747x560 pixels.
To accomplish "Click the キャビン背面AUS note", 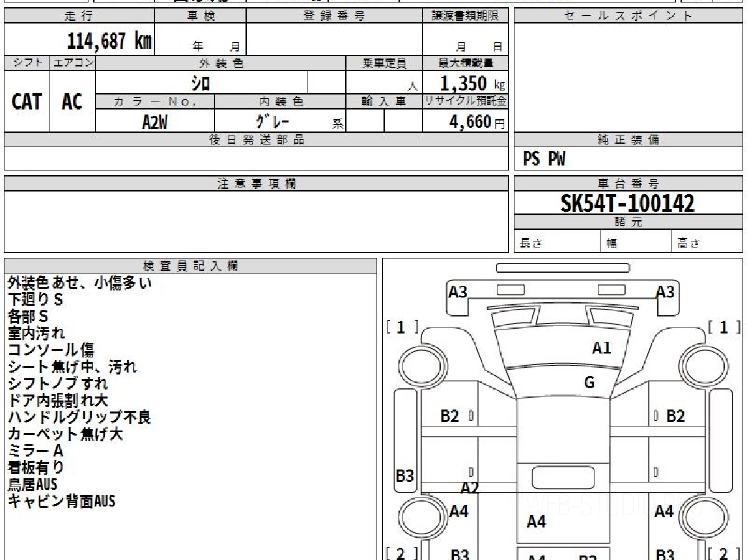I will click(x=62, y=501).
